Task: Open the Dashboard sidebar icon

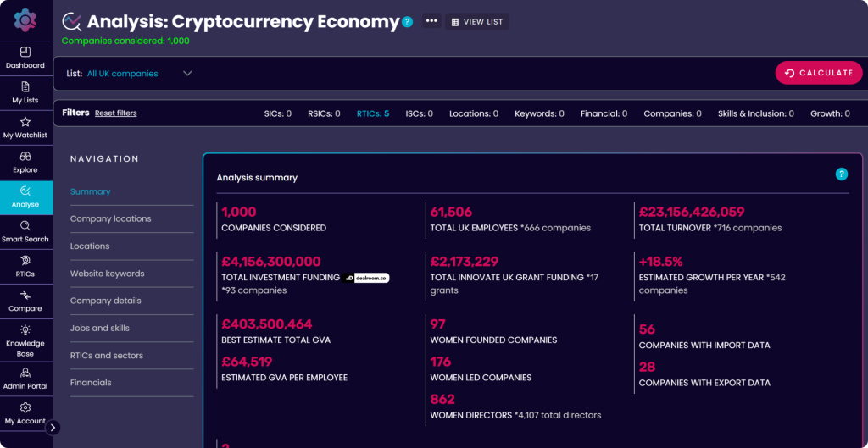Action: (25, 53)
